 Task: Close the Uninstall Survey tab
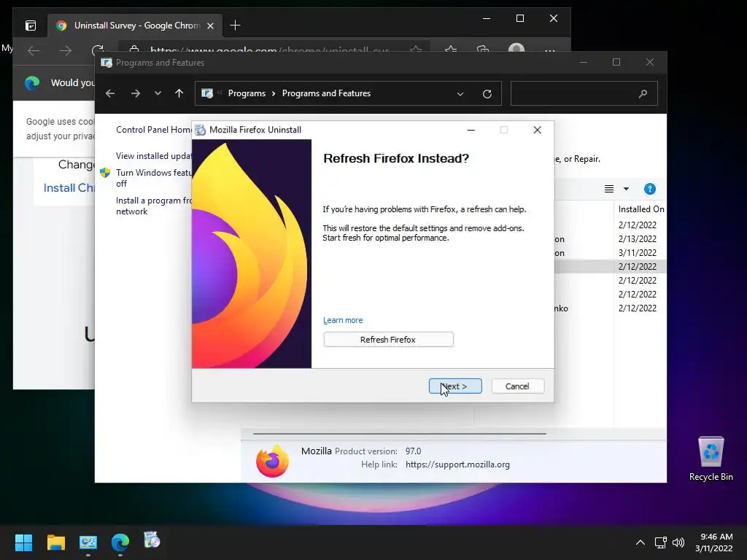[210, 26]
